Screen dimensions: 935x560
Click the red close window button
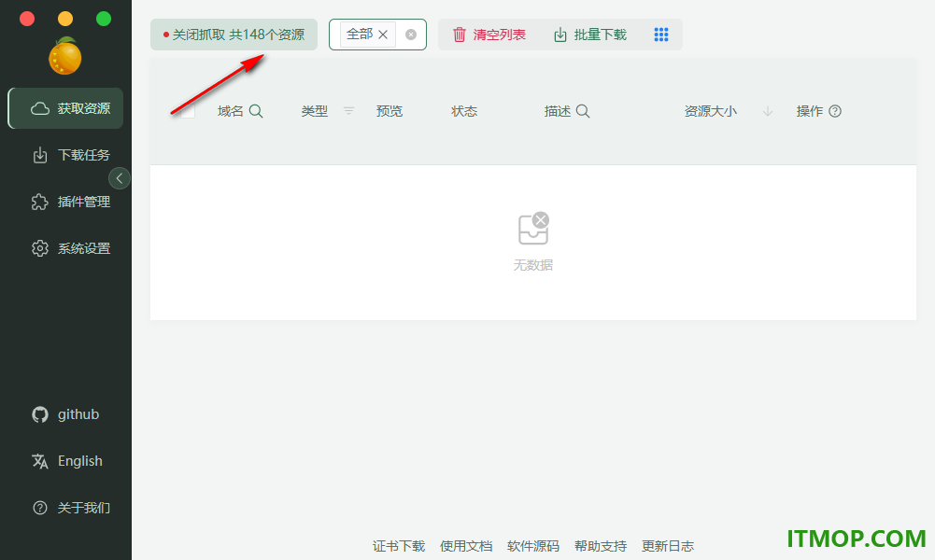pyautogui.click(x=27, y=19)
